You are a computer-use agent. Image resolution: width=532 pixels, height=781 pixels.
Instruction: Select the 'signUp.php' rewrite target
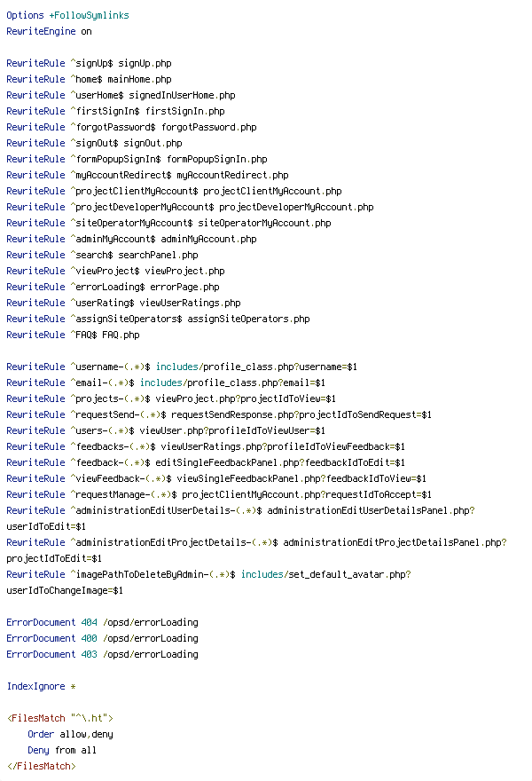tap(145, 63)
